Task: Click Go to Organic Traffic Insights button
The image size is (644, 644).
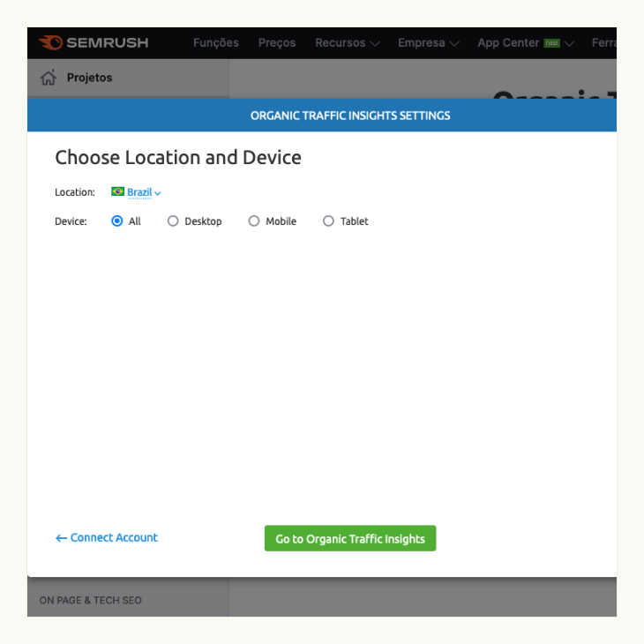Action: pyautogui.click(x=350, y=538)
